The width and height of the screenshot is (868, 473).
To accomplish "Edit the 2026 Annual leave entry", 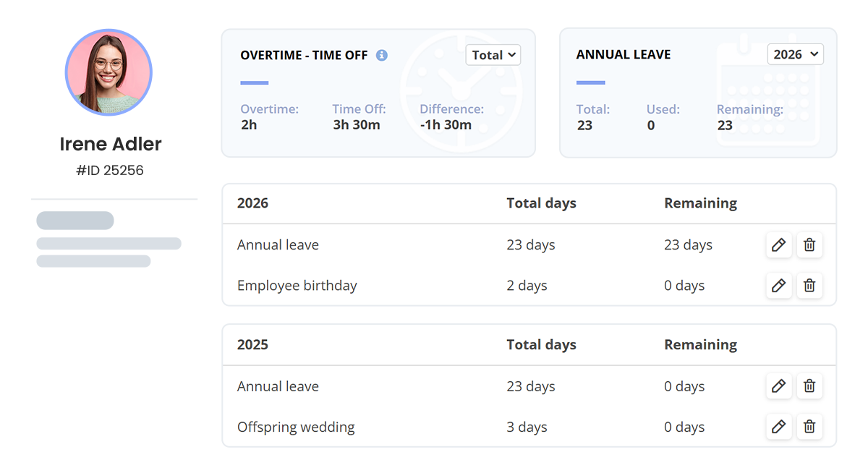I will tap(778, 245).
